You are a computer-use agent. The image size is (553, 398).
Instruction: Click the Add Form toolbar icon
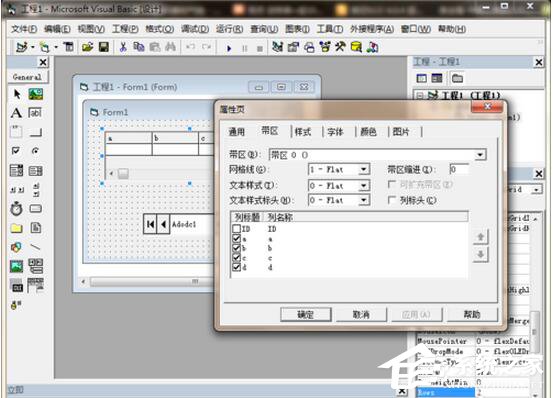(44, 47)
